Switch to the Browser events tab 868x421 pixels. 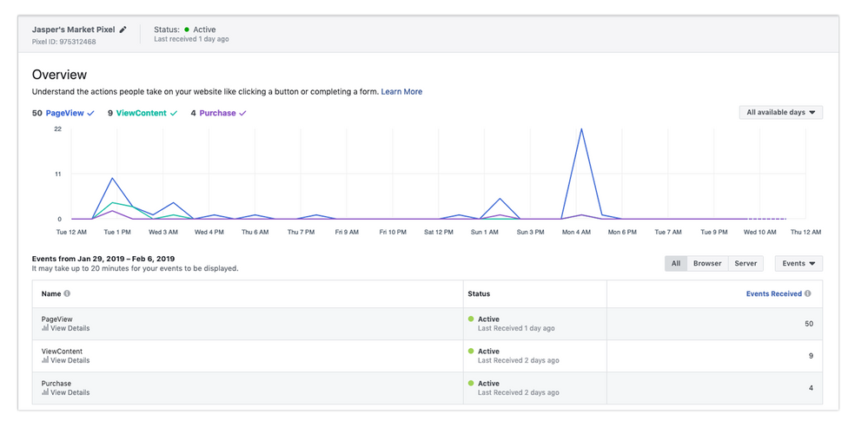coord(706,263)
